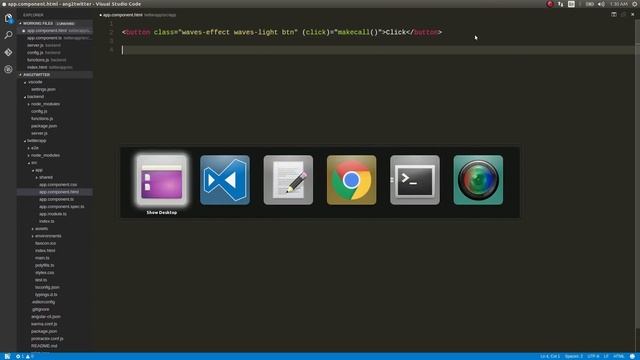
Task: Switch to the Terminal in app switcher
Action: pyautogui.click(x=415, y=180)
